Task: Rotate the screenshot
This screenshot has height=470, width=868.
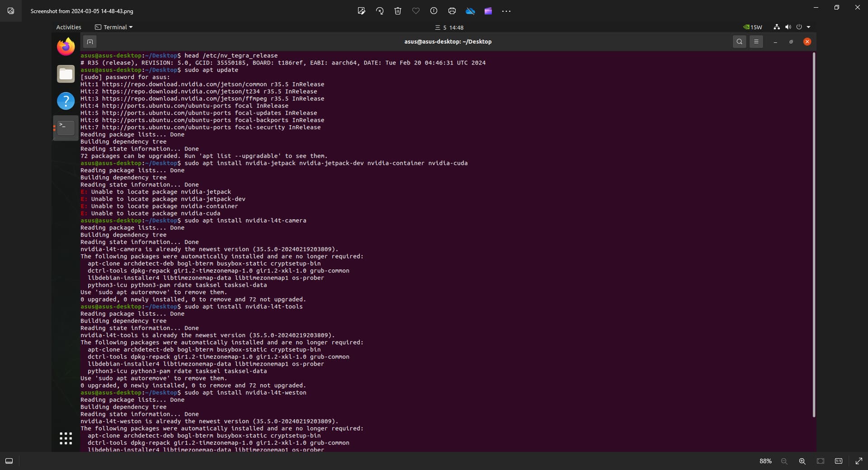Action: click(380, 11)
